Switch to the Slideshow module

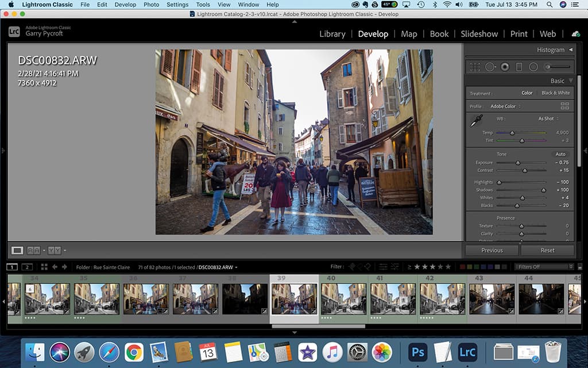(479, 34)
